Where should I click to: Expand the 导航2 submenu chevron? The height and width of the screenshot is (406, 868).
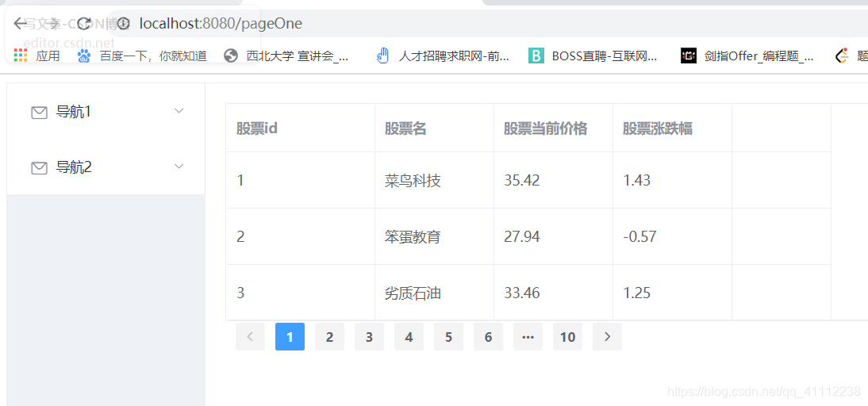point(179,166)
